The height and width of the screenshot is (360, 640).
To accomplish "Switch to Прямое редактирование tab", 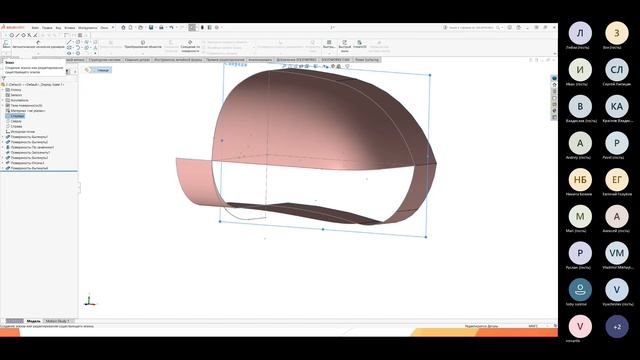I will [x=225, y=60].
